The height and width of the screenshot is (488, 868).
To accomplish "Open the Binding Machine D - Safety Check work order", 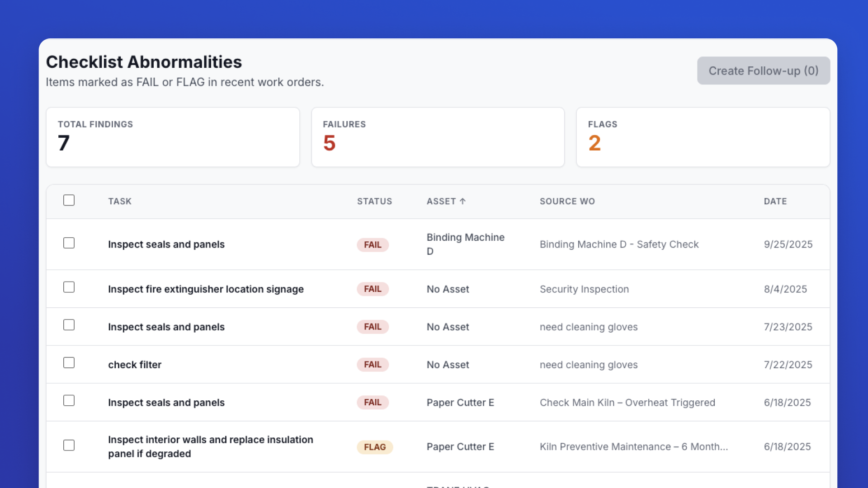I will tap(619, 244).
